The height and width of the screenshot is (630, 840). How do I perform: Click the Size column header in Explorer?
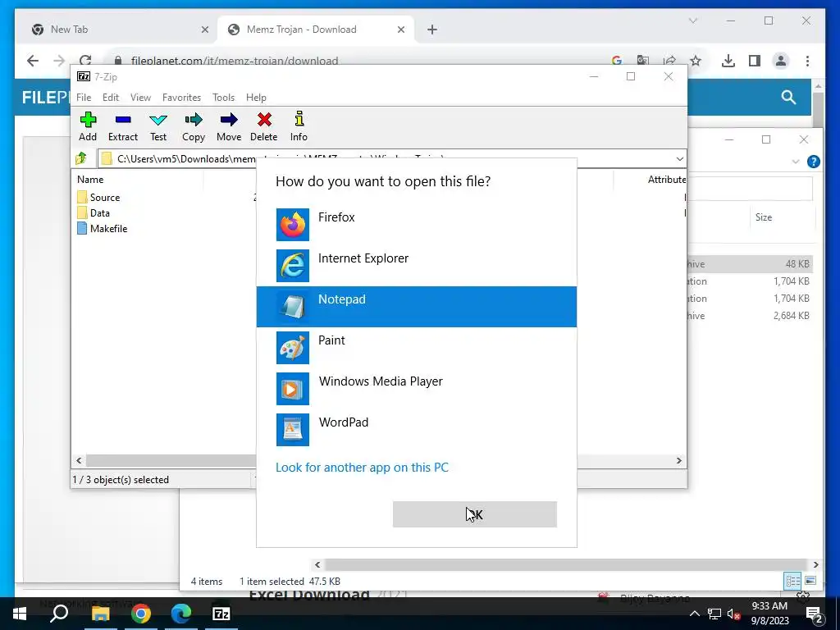click(764, 217)
